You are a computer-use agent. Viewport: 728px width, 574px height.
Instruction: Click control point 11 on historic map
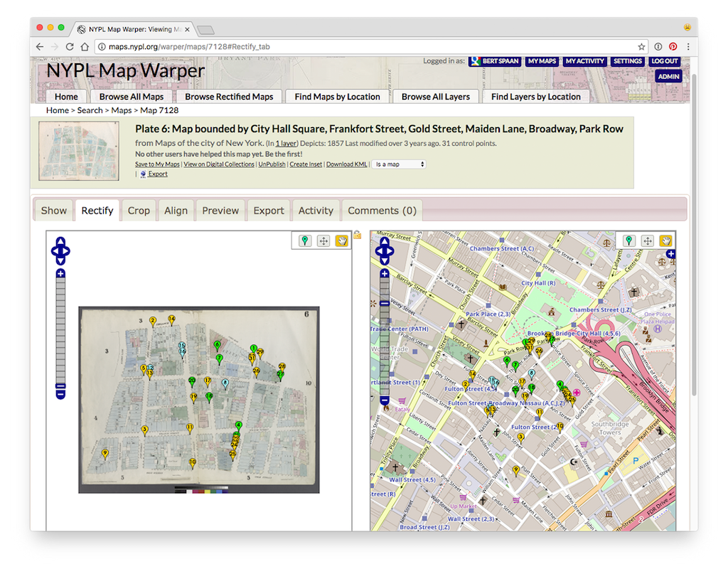point(189,427)
